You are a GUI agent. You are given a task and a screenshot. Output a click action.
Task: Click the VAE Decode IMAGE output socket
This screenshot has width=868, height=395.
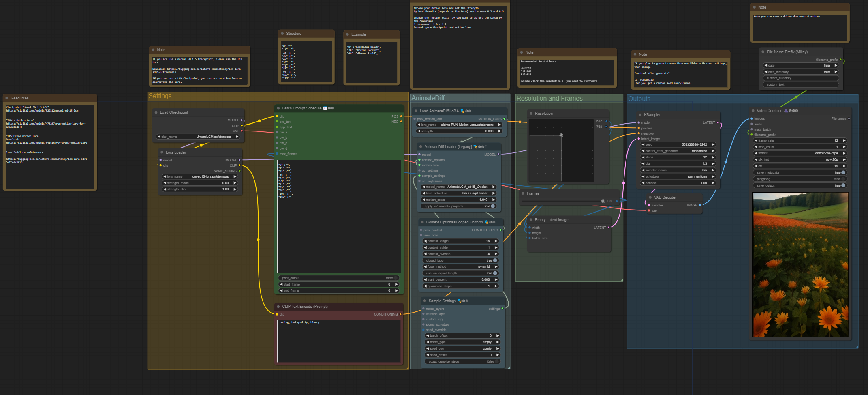pos(700,205)
